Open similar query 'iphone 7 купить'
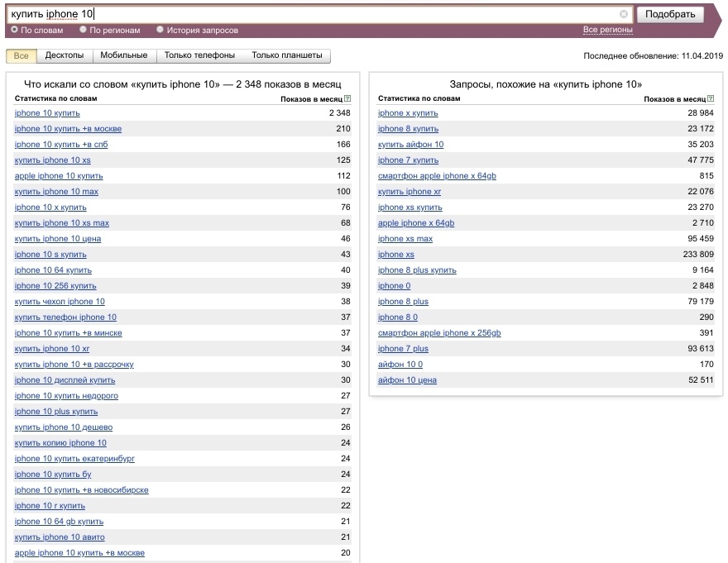The width and height of the screenshot is (728, 563). point(408,160)
